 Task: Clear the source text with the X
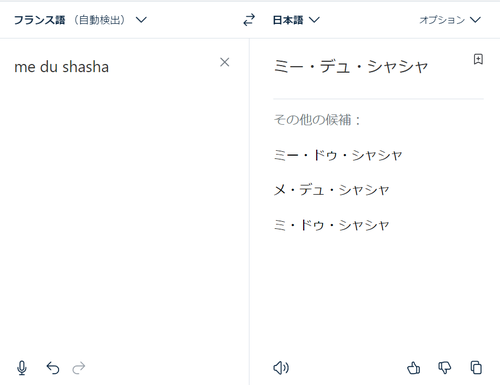(x=225, y=62)
